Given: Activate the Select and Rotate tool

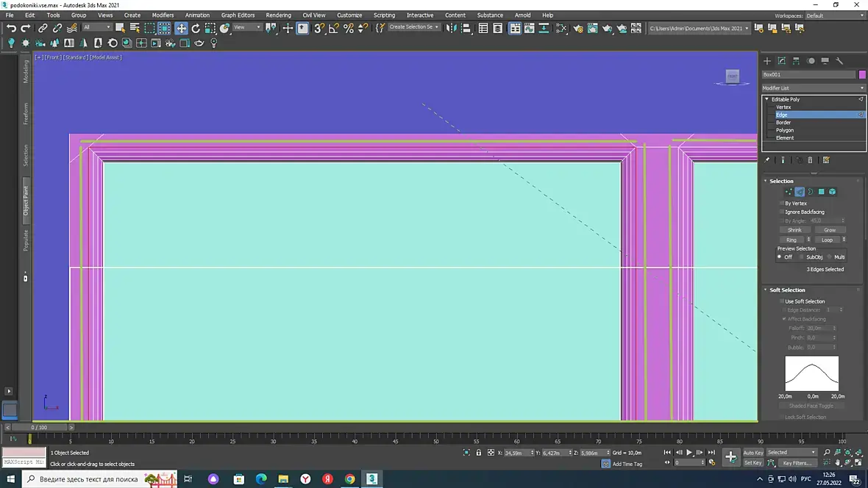Looking at the screenshot, I should pos(196,28).
